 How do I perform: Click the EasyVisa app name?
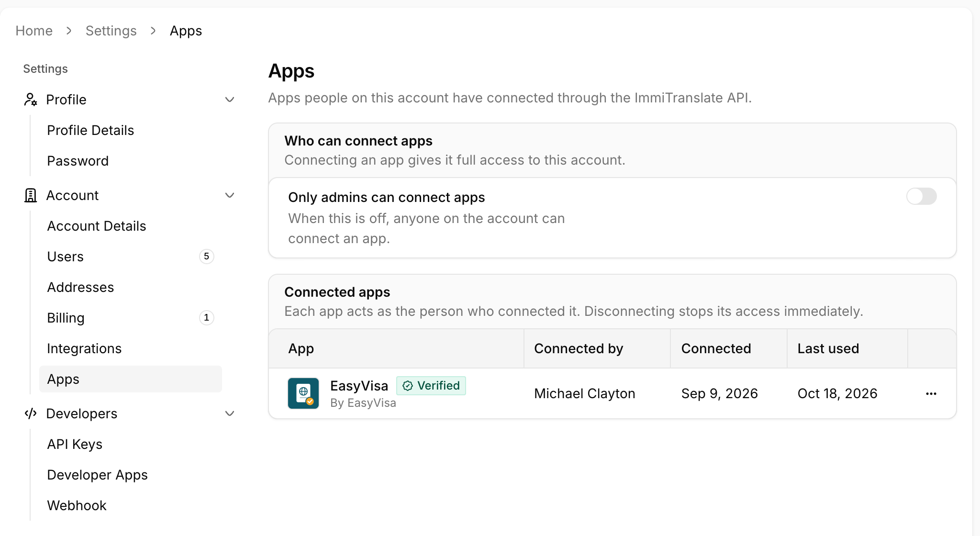pyautogui.click(x=359, y=386)
